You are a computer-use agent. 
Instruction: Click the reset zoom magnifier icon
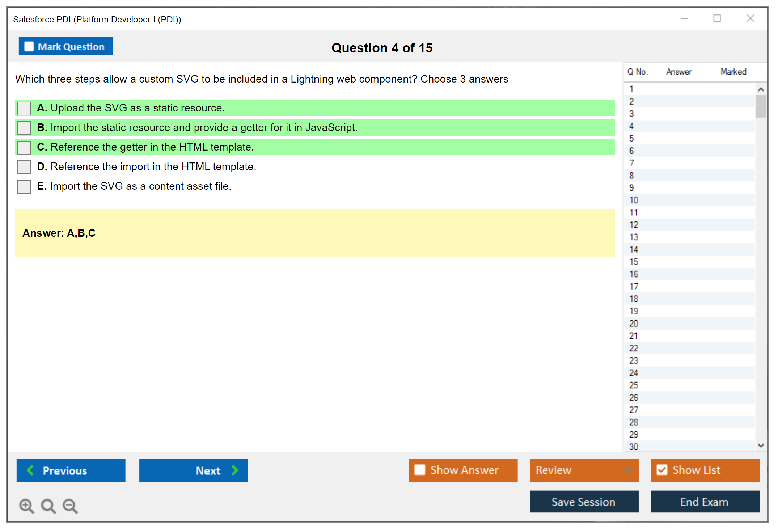point(48,506)
